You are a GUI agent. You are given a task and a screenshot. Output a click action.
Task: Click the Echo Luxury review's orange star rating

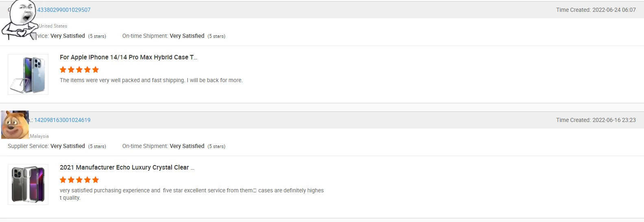[x=79, y=180]
